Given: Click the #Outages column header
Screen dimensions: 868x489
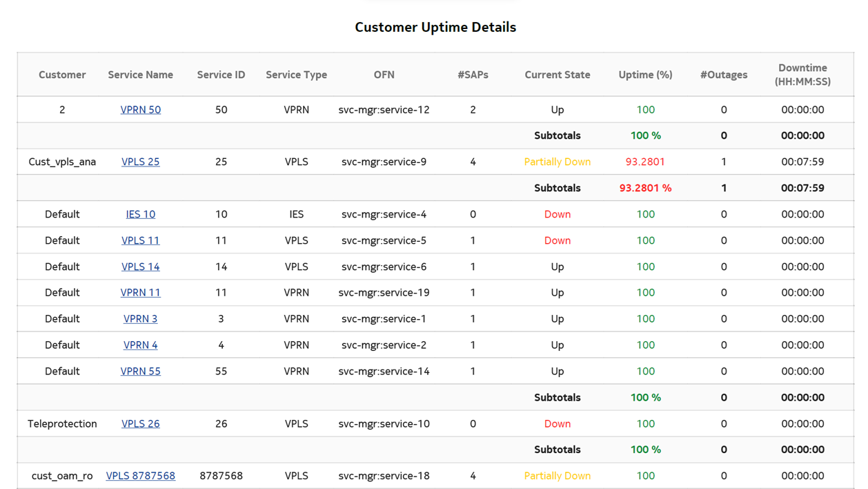Looking at the screenshot, I should pos(723,75).
